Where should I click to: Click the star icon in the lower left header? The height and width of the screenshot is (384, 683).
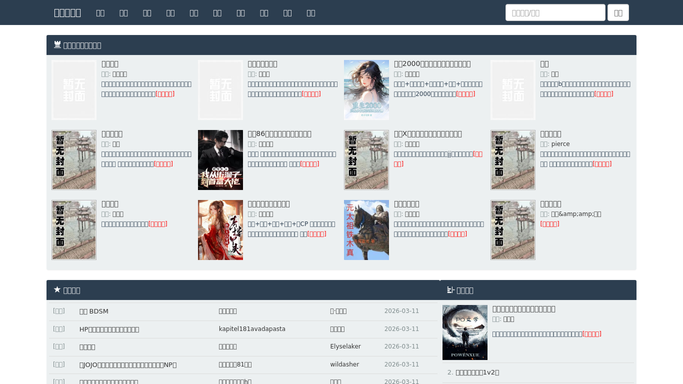click(x=57, y=290)
